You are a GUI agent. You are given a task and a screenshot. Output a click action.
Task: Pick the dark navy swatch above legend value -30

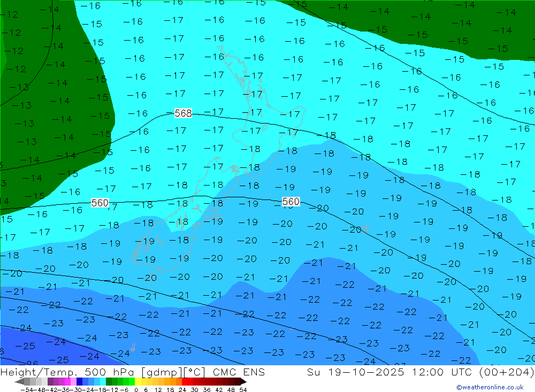tap(80, 382)
